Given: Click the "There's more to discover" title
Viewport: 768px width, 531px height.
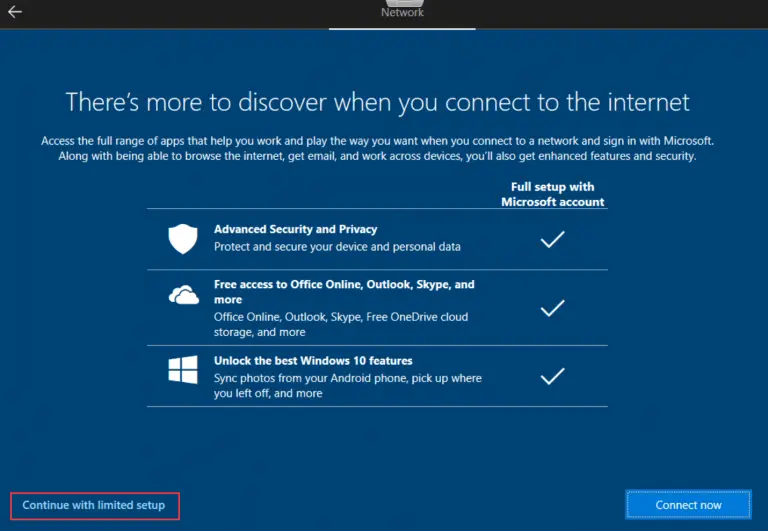Looking at the screenshot, I should pos(378,102).
